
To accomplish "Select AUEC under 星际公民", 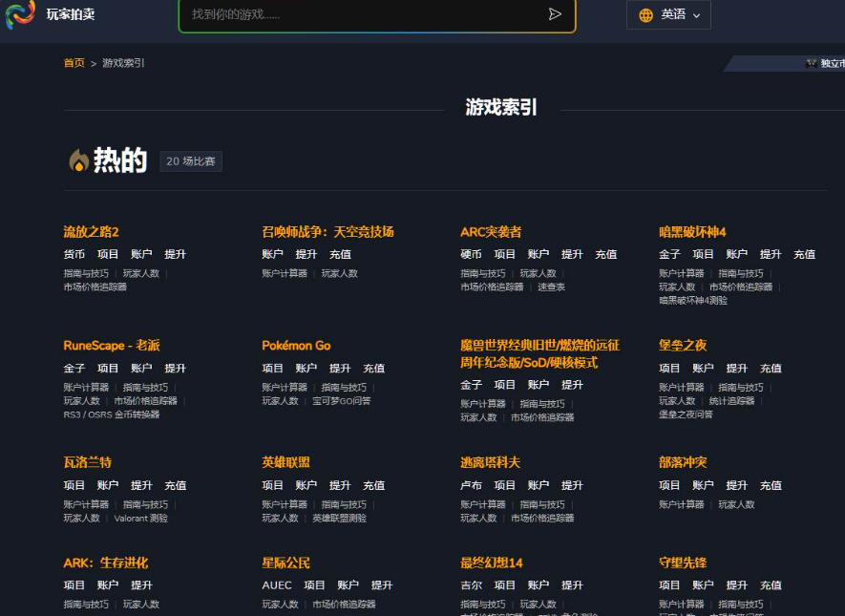I will click(277, 585).
